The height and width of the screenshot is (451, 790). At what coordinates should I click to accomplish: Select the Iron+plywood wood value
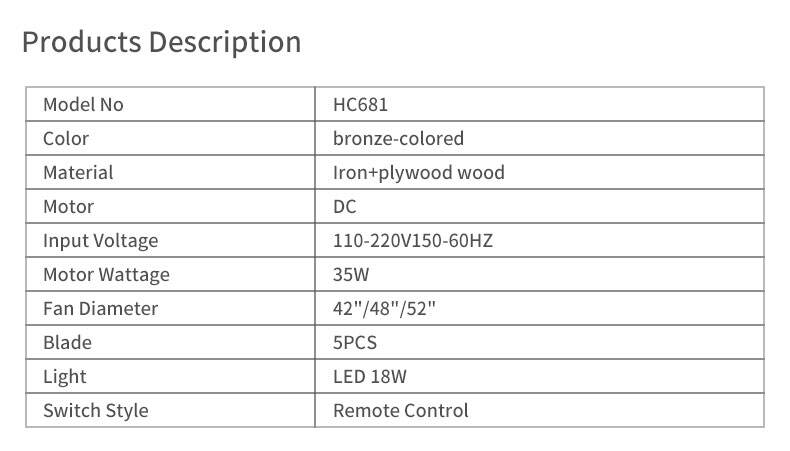[x=418, y=173]
